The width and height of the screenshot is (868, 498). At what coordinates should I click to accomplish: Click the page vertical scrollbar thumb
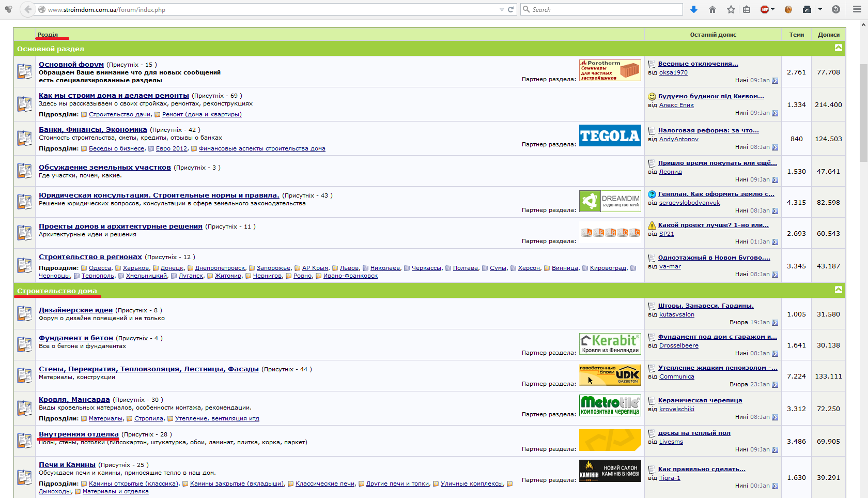[x=863, y=113]
